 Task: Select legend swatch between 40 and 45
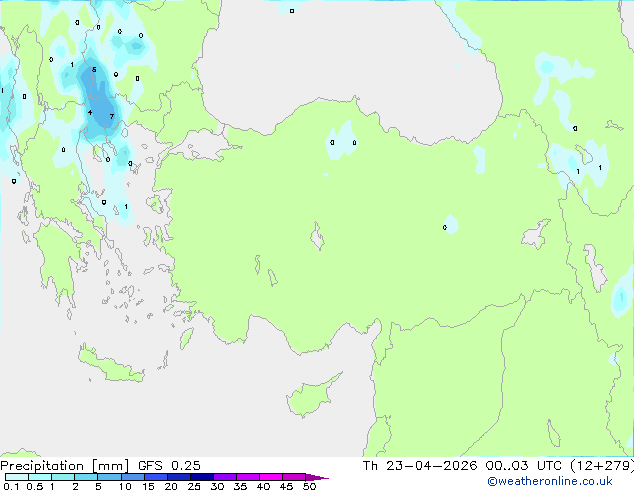pos(271,477)
